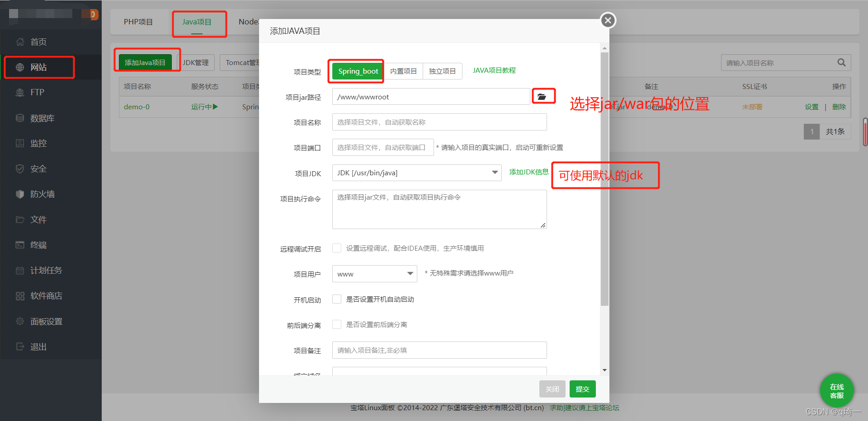Click the JDK管理 button
This screenshot has width=868, height=421.
point(196,62)
